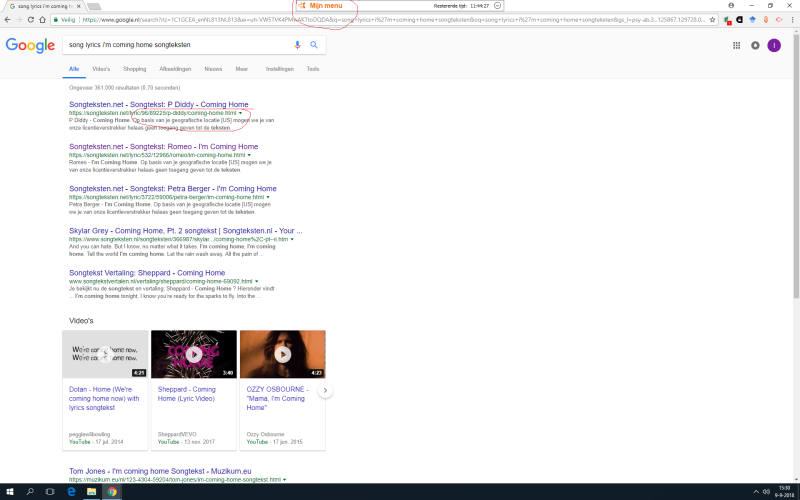The height and width of the screenshot is (500, 800).
Task: Launch Microsoft Edge from taskbar
Action: 71,492
